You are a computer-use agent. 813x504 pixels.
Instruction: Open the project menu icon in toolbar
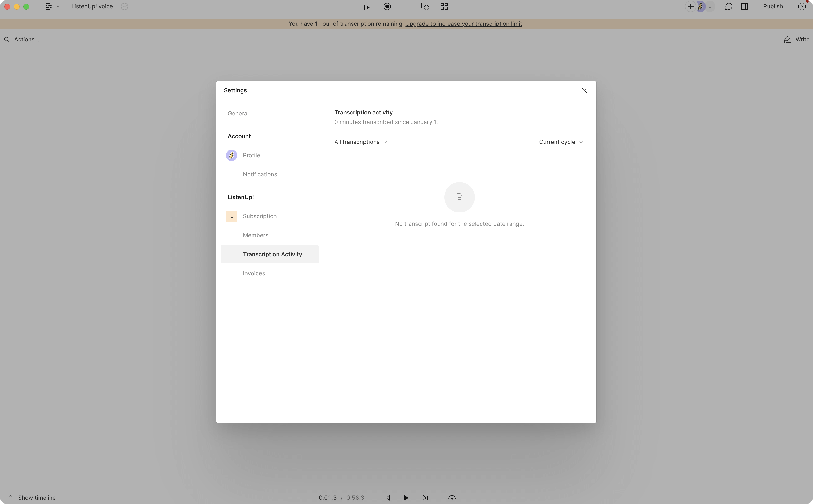[x=49, y=6]
